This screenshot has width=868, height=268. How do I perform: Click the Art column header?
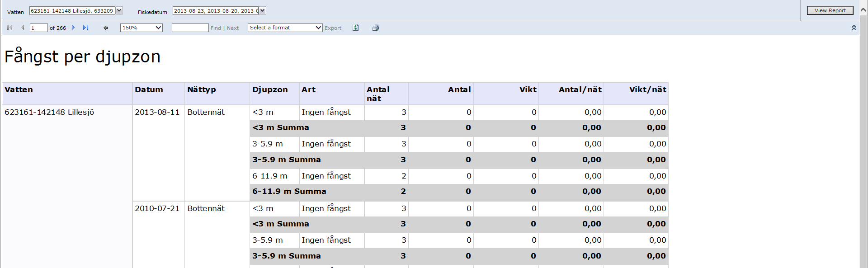332,94
